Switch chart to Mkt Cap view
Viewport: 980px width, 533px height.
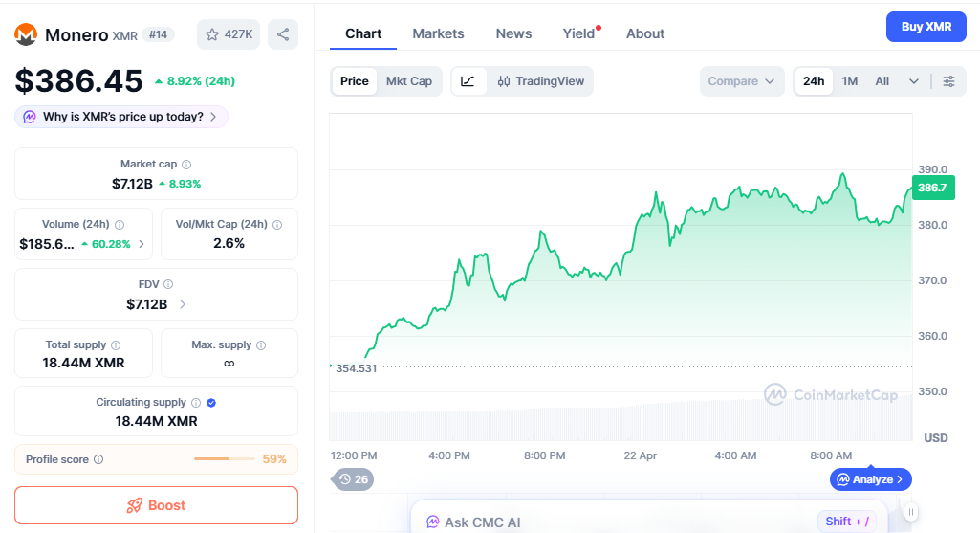point(409,81)
